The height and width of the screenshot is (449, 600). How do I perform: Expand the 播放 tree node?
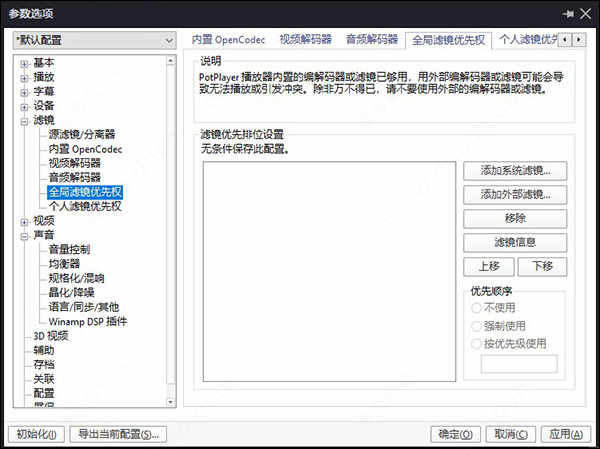(24, 78)
